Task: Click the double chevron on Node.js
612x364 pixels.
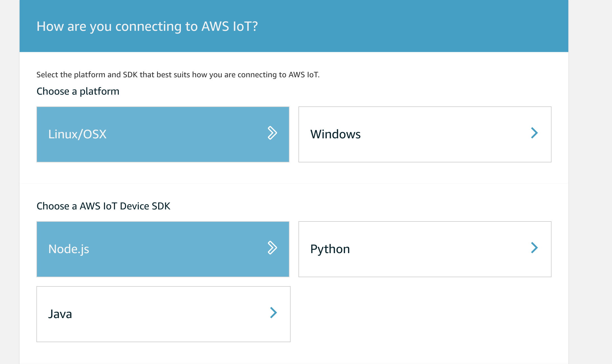Action: click(272, 248)
